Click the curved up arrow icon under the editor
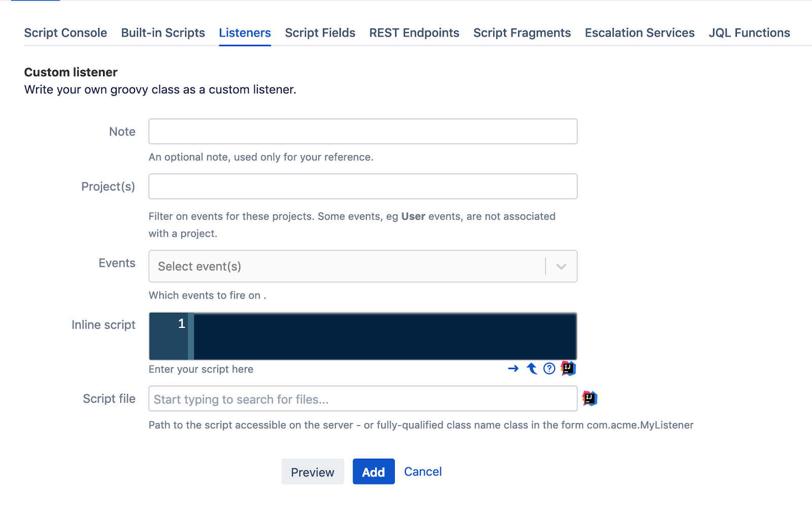This screenshot has height=517, width=812. (x=531, y=368)
